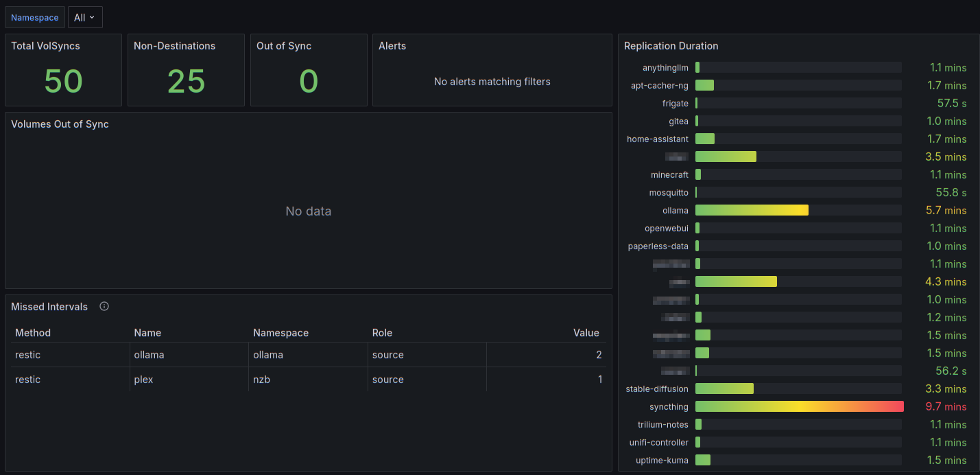This screenshot has height=475, width=980.
Task: Sort table by Role column header
Action: click(382, 333)
